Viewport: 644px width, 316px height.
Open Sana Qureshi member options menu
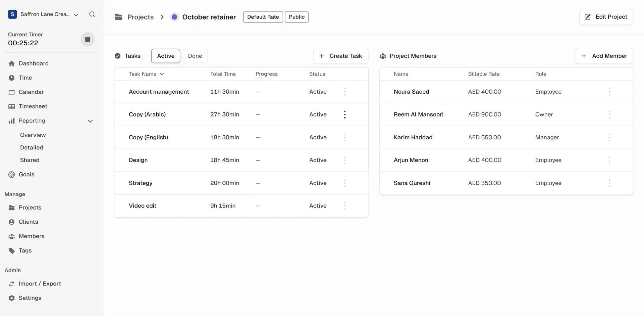point(609,183)
